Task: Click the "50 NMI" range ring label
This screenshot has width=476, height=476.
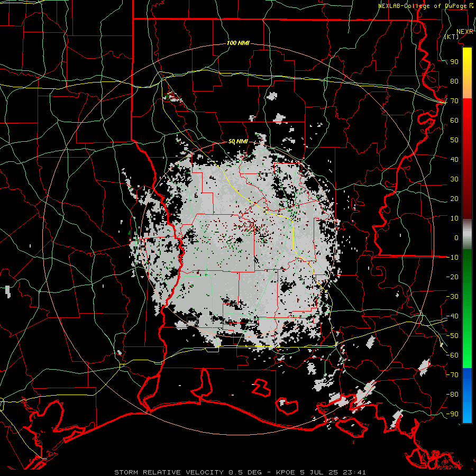Action: 238,141
